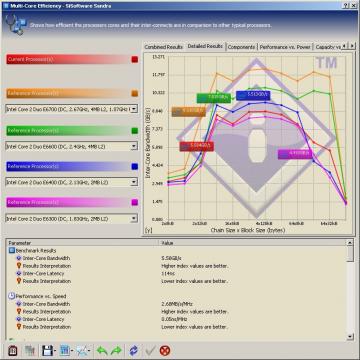This screenshot has width=360, height=360.
Task: Select the Inter-Core Latency row under Benchmark Results
Action: click(177, 274)
